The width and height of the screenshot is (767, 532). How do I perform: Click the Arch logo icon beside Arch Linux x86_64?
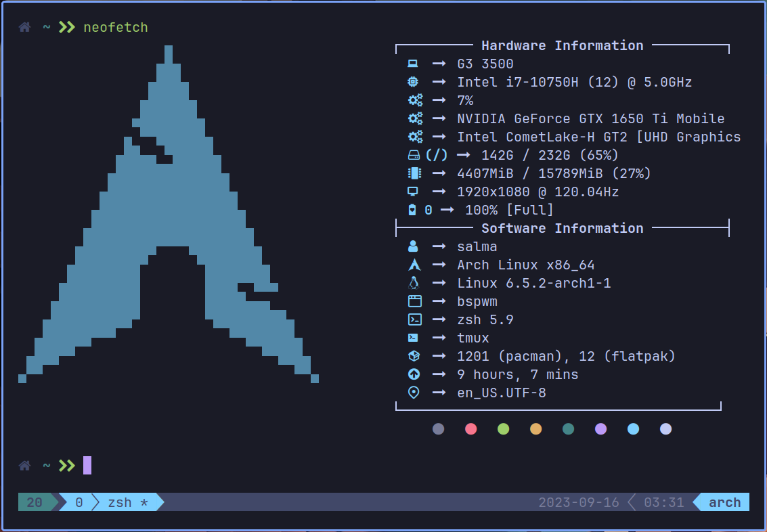click(414, 265)
